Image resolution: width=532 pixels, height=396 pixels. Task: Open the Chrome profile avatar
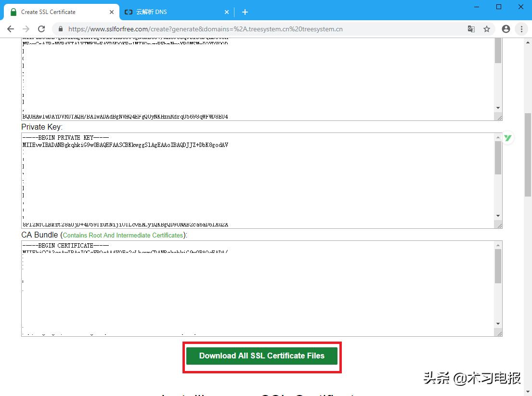click(x=506, y=29)
